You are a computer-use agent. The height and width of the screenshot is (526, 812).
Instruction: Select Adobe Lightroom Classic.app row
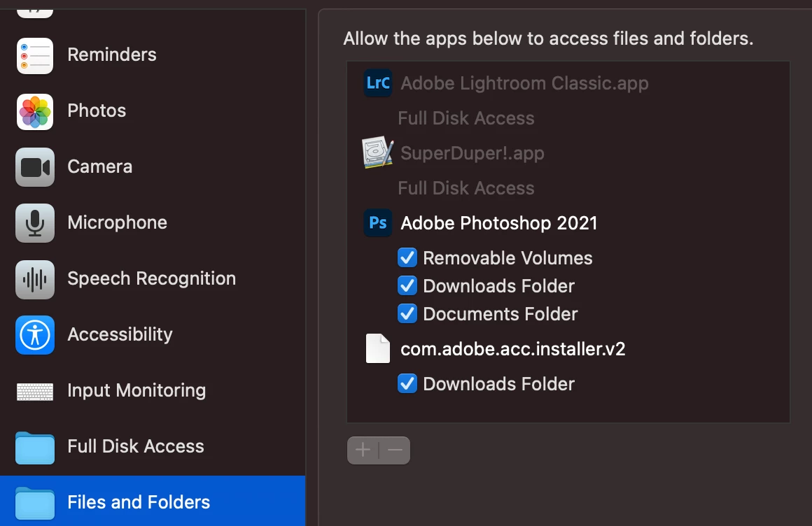pos(568,83)
